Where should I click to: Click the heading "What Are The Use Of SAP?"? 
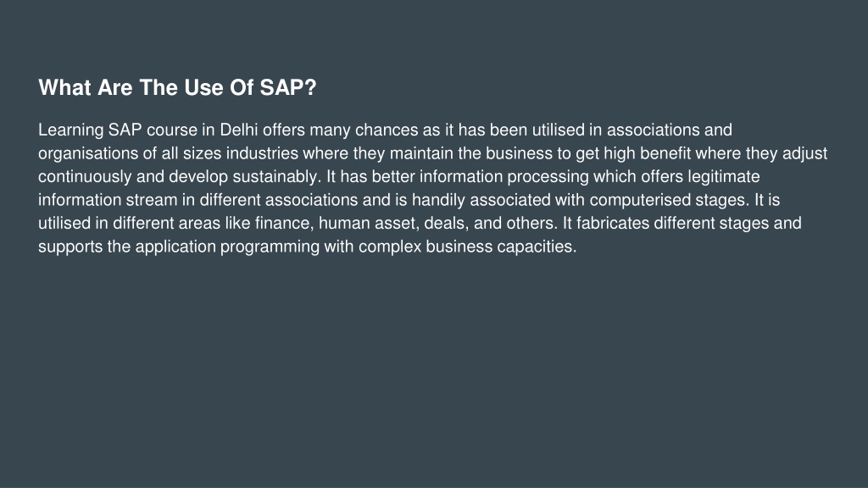pos(177,87)
